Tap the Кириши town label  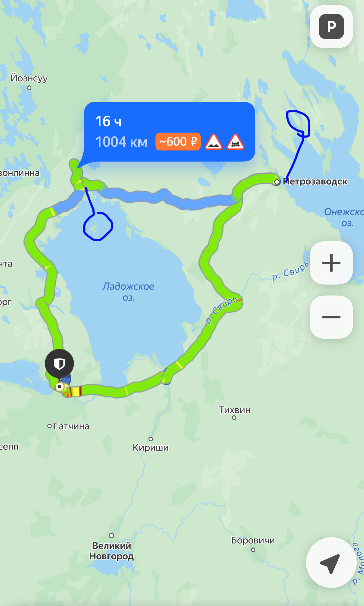point(151,447)
